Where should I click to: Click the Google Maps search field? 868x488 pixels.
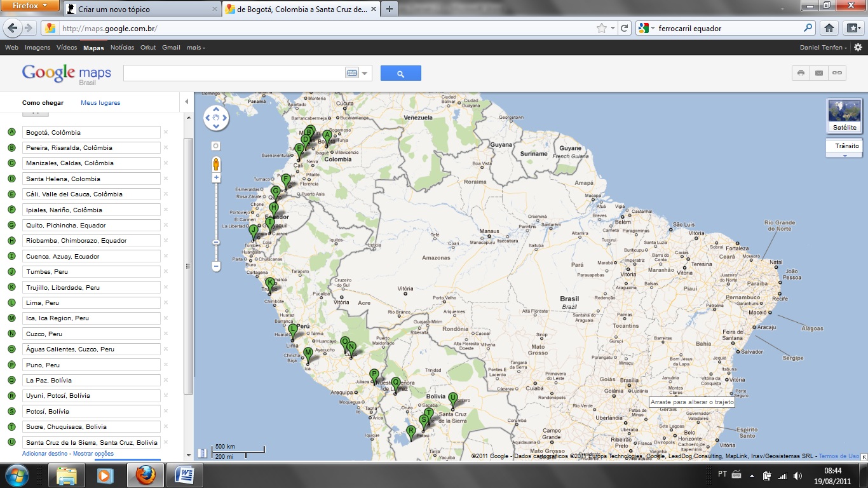(233, 73)
